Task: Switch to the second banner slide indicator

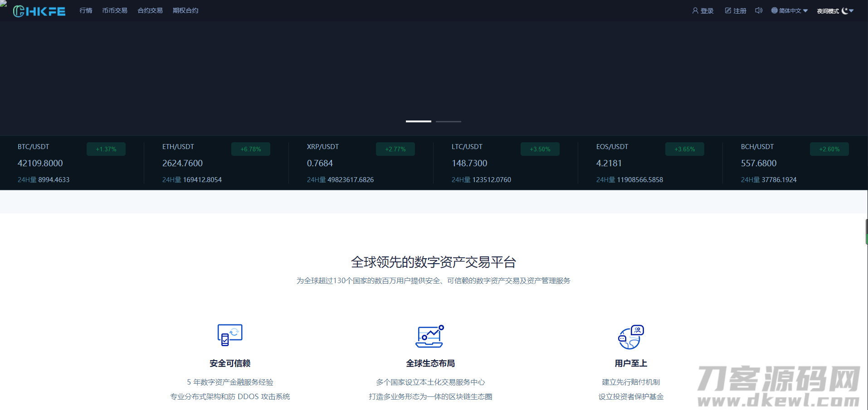Action: 448,121
